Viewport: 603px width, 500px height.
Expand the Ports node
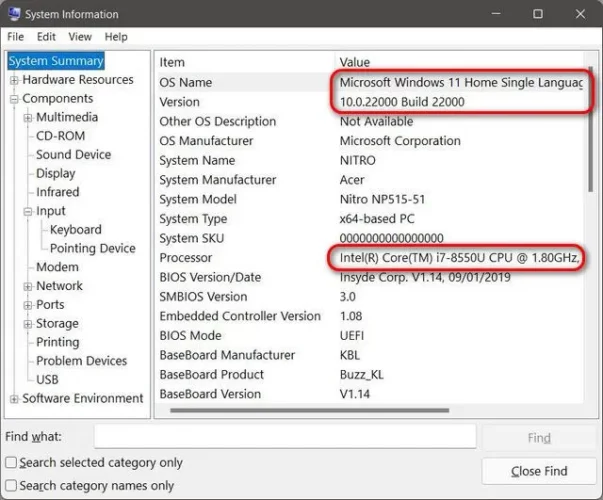pos(28,305)
